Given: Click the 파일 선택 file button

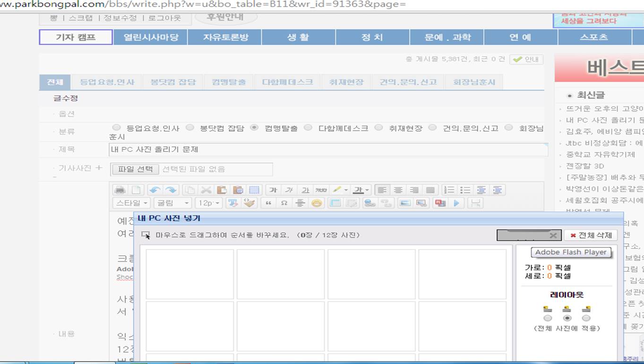Looking at the screenshot, I should pyautogui.click(x=135, y=169).
